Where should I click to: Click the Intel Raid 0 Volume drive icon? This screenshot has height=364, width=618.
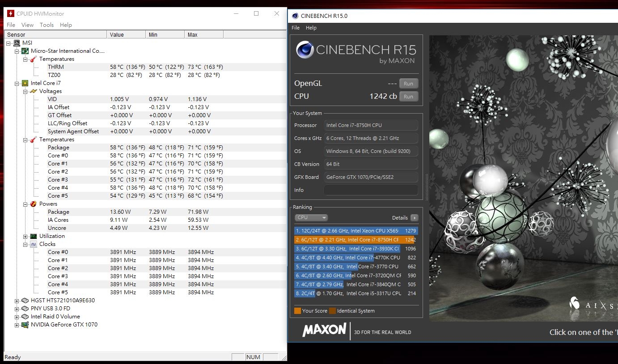point(25,317)
